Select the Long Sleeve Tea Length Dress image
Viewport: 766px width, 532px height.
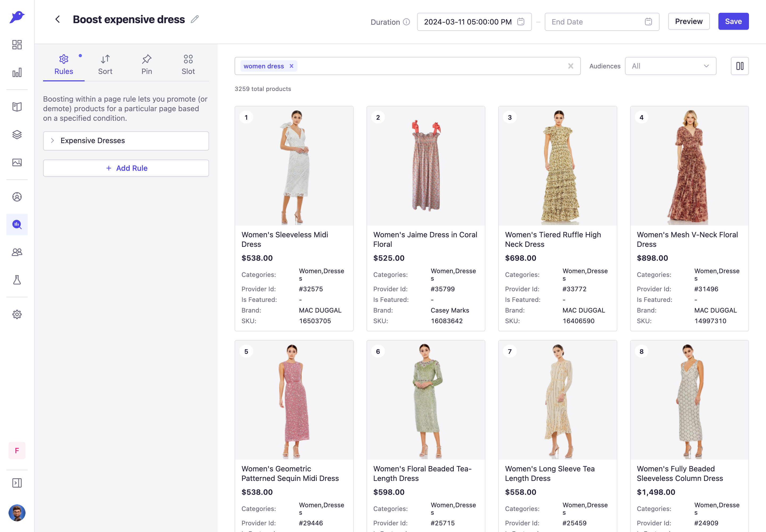(558, 400)
